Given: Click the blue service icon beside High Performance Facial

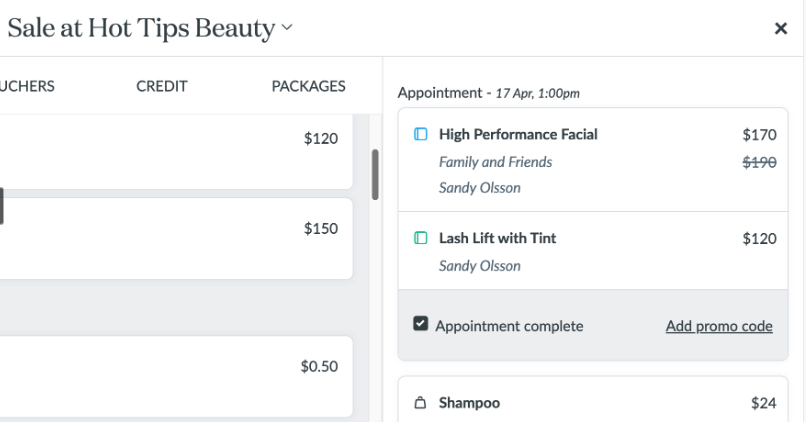Looking at the screenshot, I should (420, 134).
